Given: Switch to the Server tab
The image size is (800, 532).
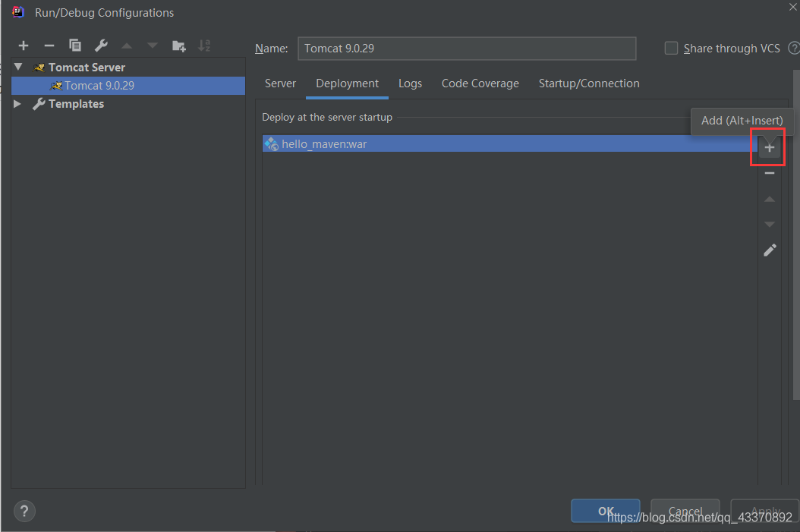Looking at the screenshot, I should coord(280,83).
